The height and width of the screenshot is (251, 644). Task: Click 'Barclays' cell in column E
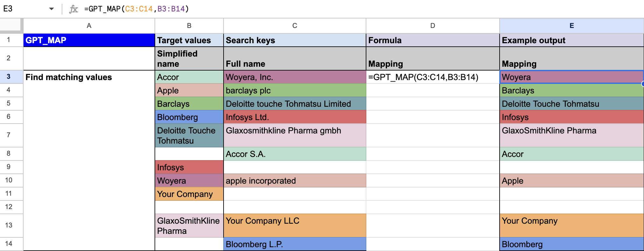[572, 91]
